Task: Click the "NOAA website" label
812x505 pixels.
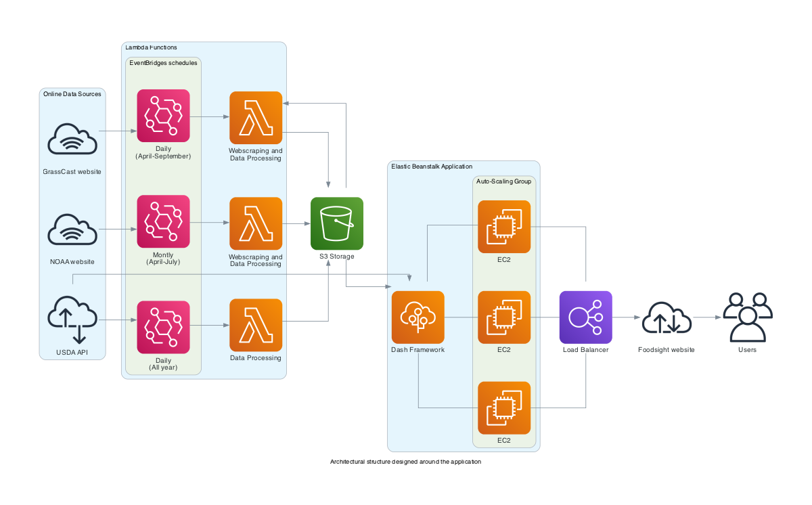Action: (72, 262)
